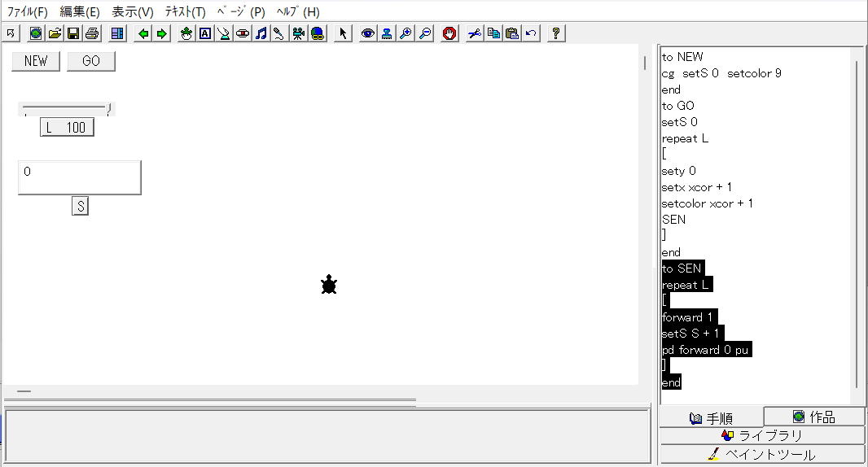Click the music note melody icon
868x467 pixels.
261,33
